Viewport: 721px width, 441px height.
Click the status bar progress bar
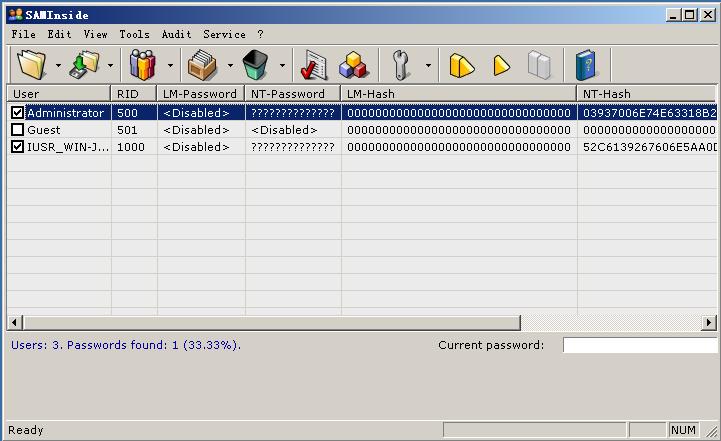coord(534,430)
